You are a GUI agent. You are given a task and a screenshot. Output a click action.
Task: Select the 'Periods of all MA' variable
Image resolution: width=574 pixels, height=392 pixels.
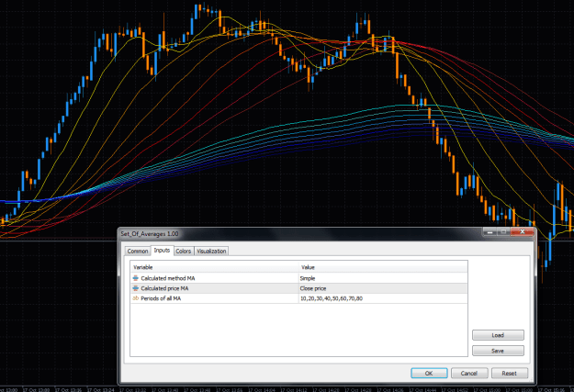click(x=161, y=298)
